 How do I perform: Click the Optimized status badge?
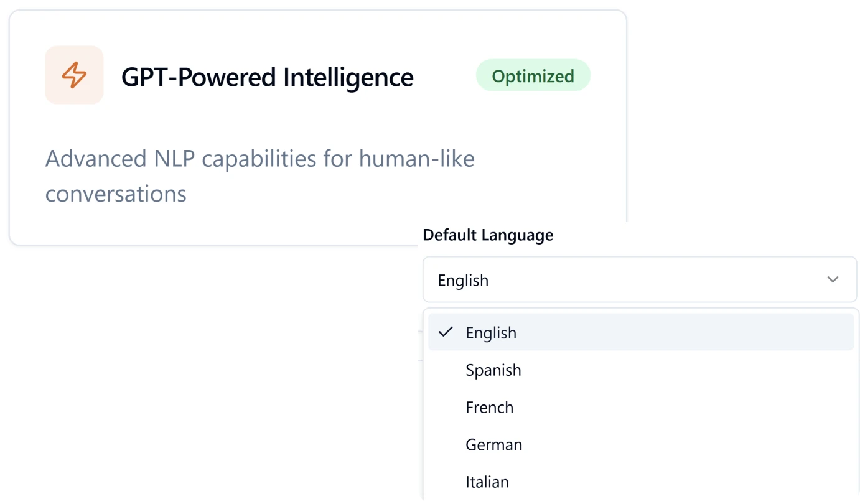[533, 75]
